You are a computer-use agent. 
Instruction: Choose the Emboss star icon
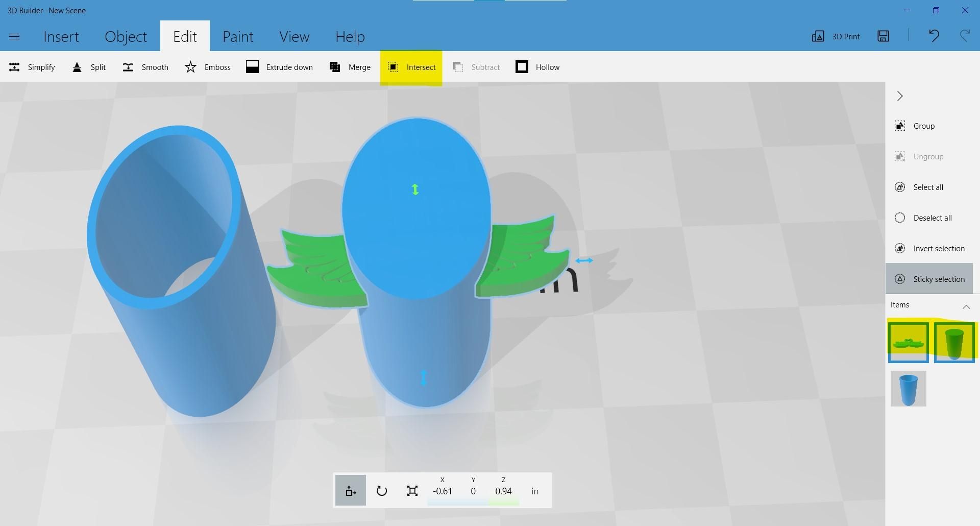coord(190,67)
